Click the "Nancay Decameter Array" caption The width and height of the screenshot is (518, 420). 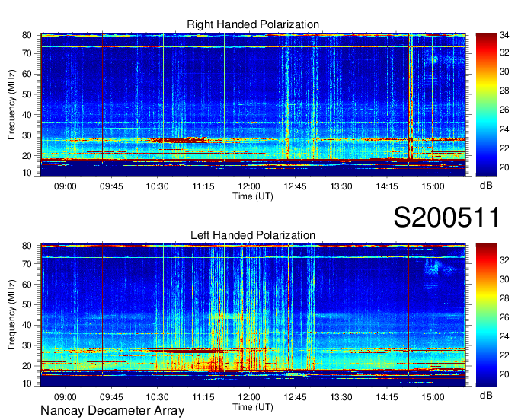point(112,411)
